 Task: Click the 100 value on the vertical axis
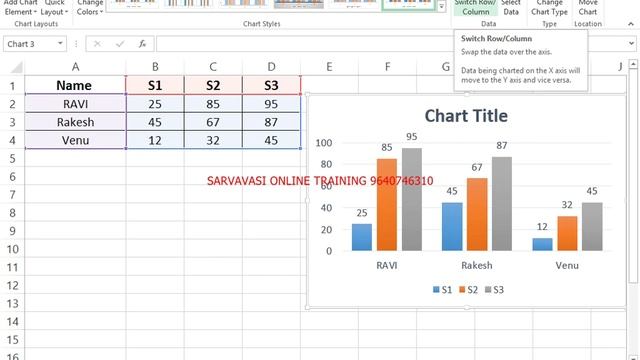[x=324, y=143]
